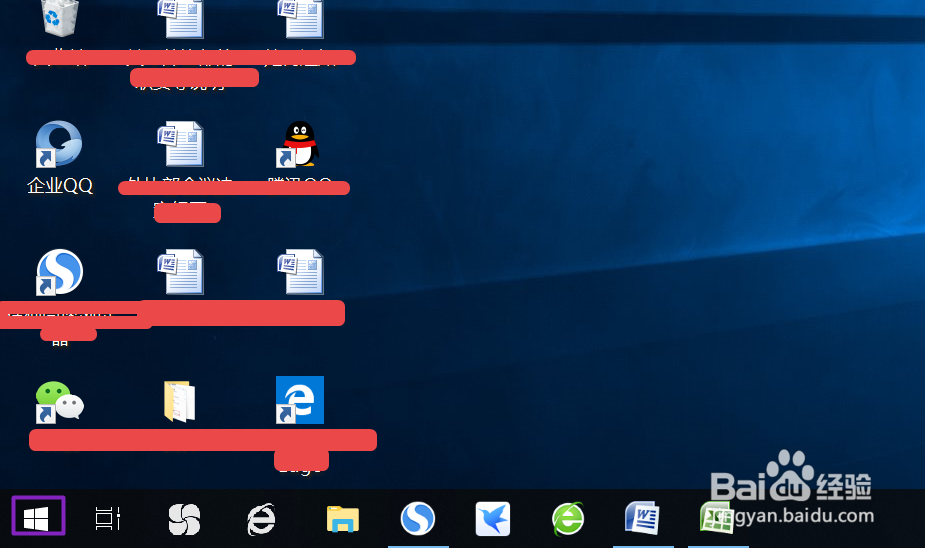Image resolution: width=925 pixels, height=548 pixels.
Task: Select the Word document above the Edge shortcut
Action: (300, 272)
